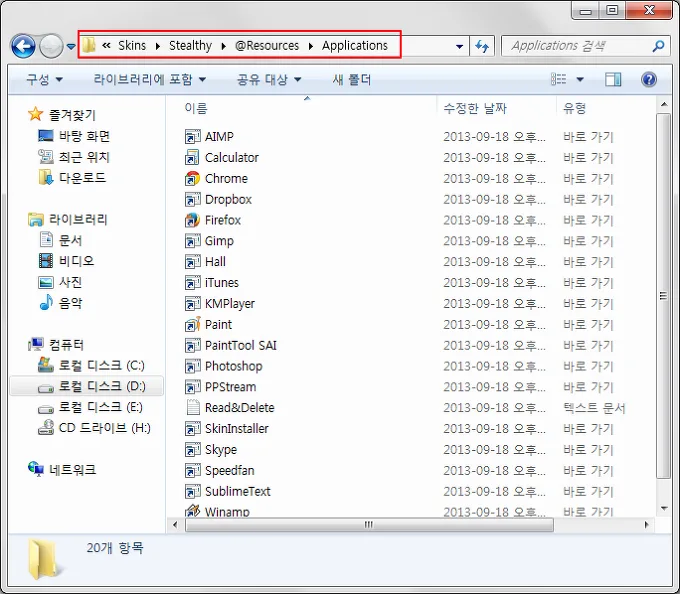Open help with the question mark icon
The width and height of the screenshot is (680, 594).
(649, 79)
